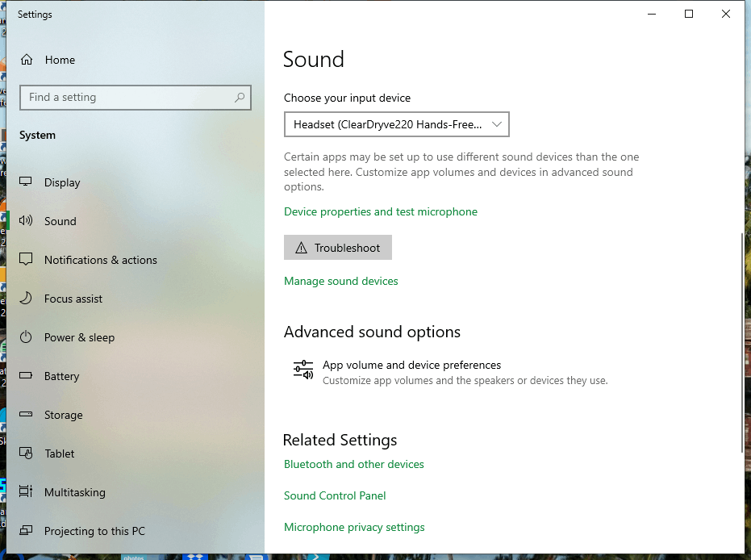Click the vertical scrollbar thumb

pyautogui.click(x=742, y=342)
